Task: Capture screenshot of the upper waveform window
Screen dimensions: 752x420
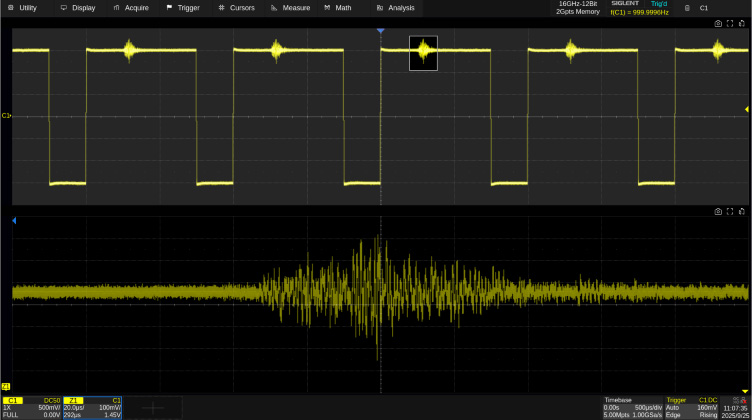Action: pyautogui.click(x=718, y=23)
